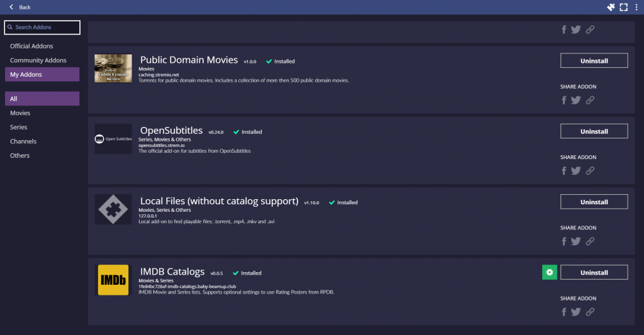Open the addons puzzle icon in top bar

point(611,7)
